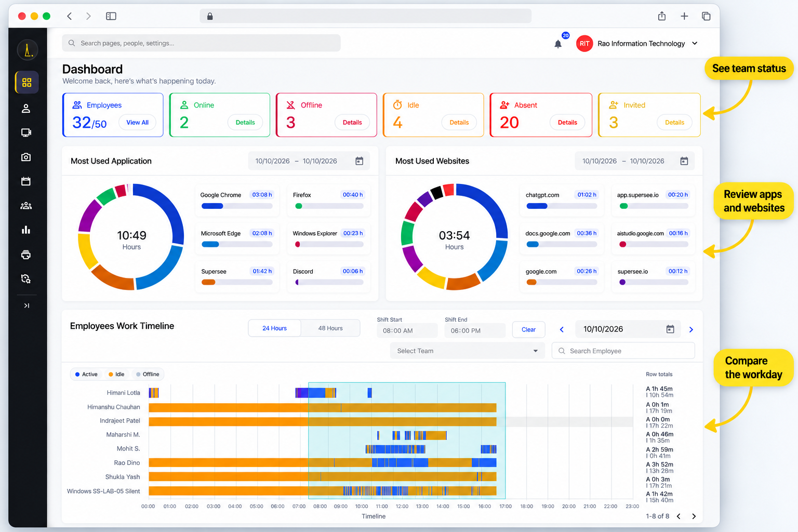This screenshot has width=798, height=532.
Task: Click the Shift Start time field
Action: [x=407, y=331]
